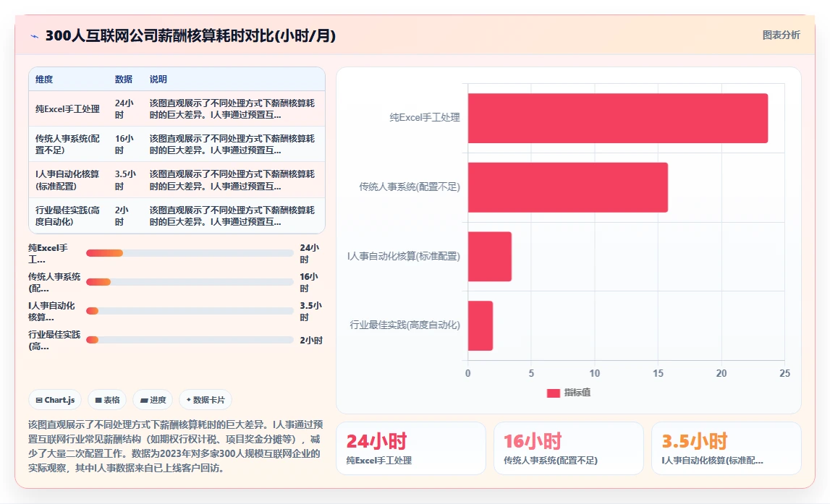Click axis tick value 10
This screenshot has width=830, height=504.
(594, 373)
